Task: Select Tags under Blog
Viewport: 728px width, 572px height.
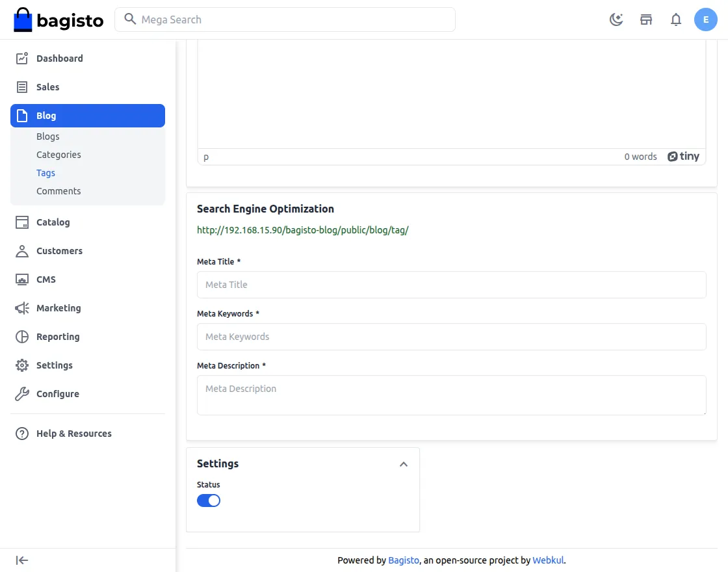Action: (x=45, y=173)
